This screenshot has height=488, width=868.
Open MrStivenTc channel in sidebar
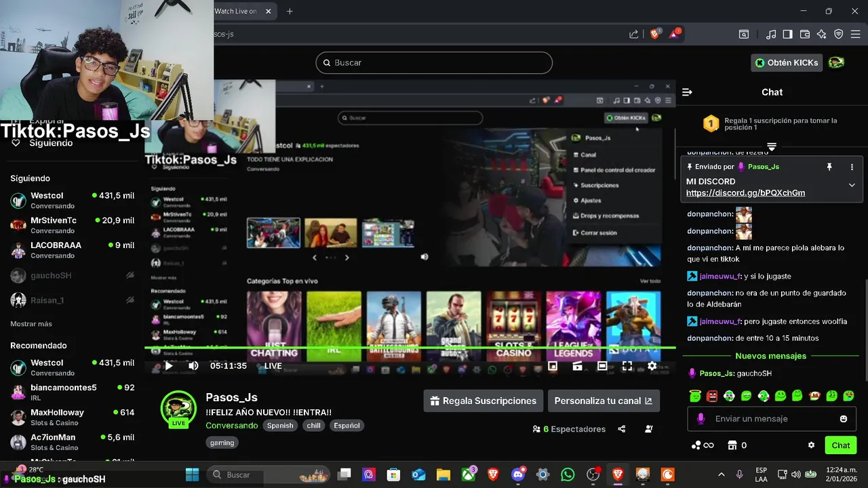tap(73, 225)
